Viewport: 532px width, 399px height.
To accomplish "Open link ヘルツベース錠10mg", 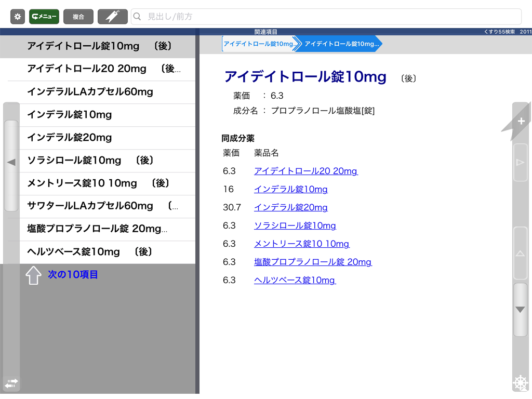I will point(295,280).
